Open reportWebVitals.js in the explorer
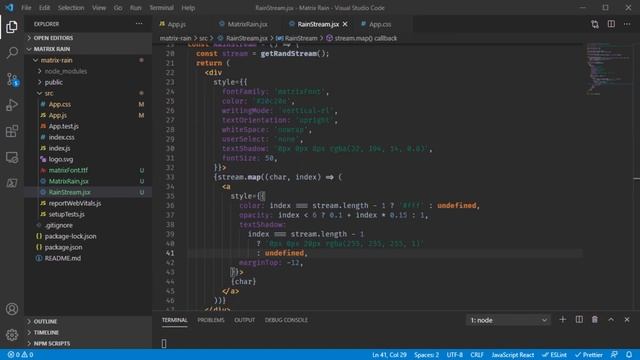640x360 pixels. (x=88, y=203)
